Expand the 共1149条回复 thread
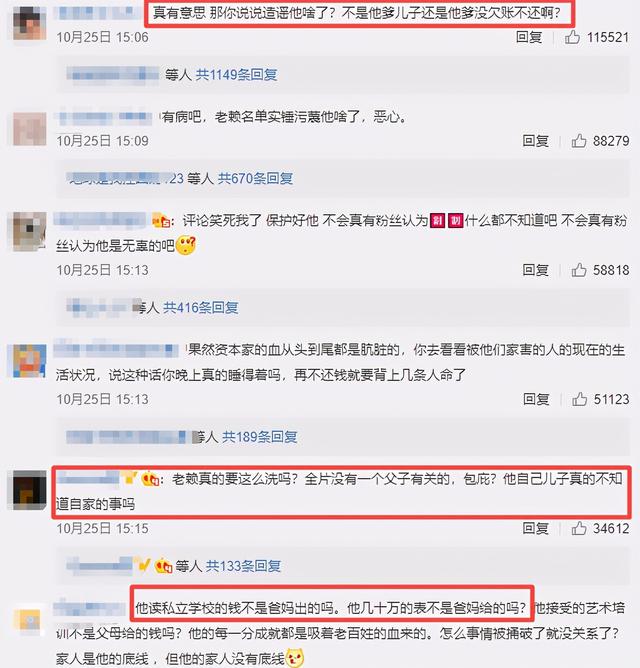This screenshot has height=668, width=640. click(x=236, y=75)
